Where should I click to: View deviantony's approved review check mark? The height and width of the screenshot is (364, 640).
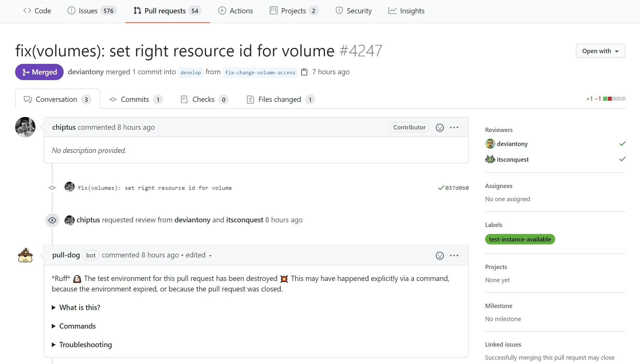(622, 144)
